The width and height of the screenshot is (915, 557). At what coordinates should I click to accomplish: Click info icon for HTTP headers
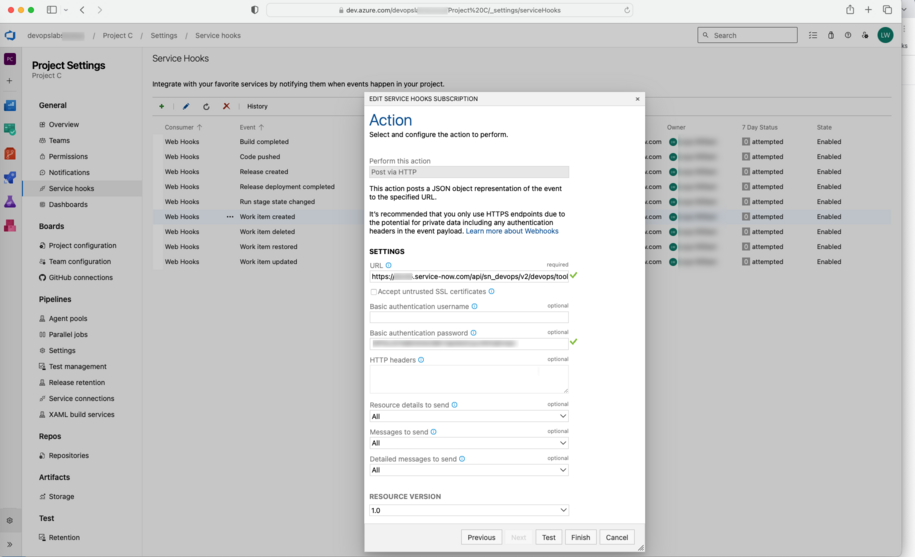[x=421, y=360]
